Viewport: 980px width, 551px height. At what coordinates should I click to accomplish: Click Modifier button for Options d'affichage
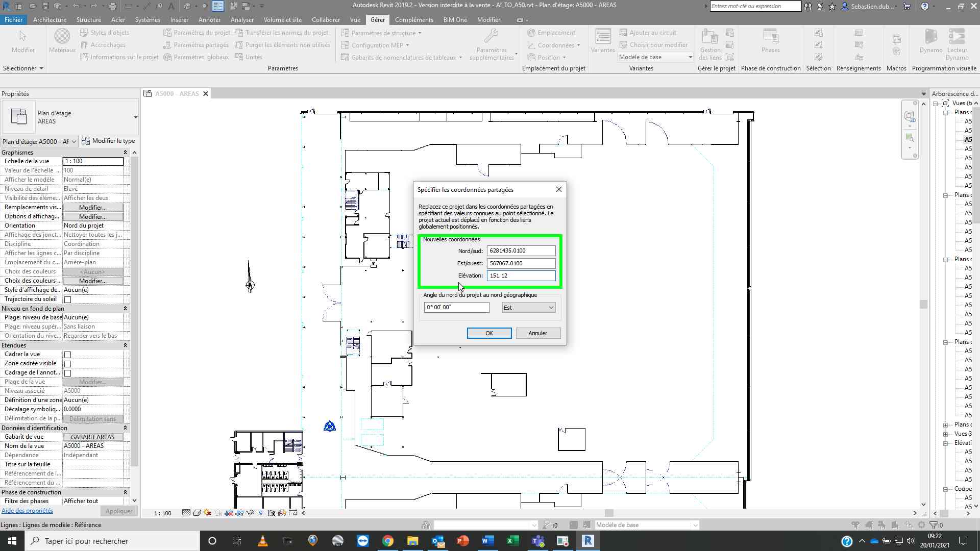pyautogui.click(x=93, y=217)
